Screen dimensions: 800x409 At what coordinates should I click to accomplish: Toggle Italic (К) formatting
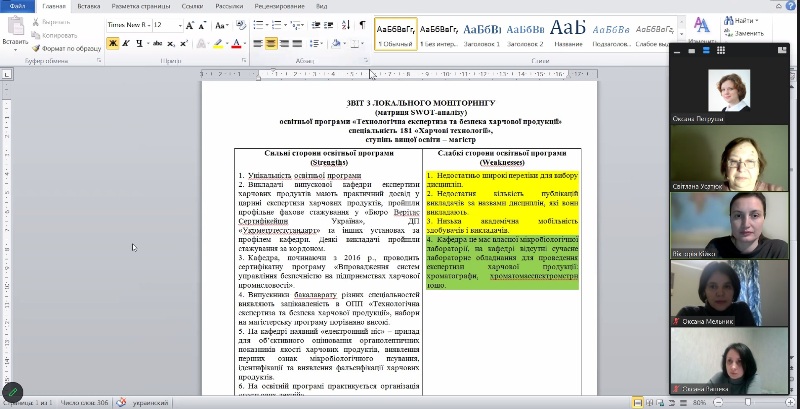pyautogui.click(x=126, y=44)
